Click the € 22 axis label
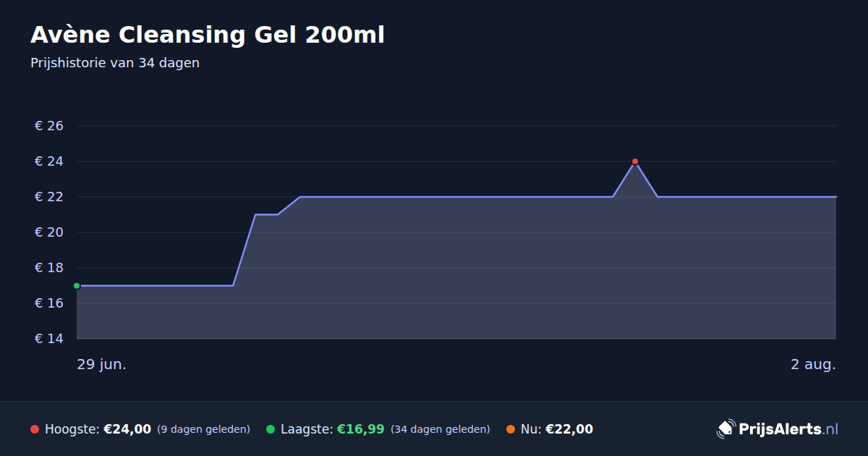The height and width of the screenshot is (456, 868). tap(49, 197)
